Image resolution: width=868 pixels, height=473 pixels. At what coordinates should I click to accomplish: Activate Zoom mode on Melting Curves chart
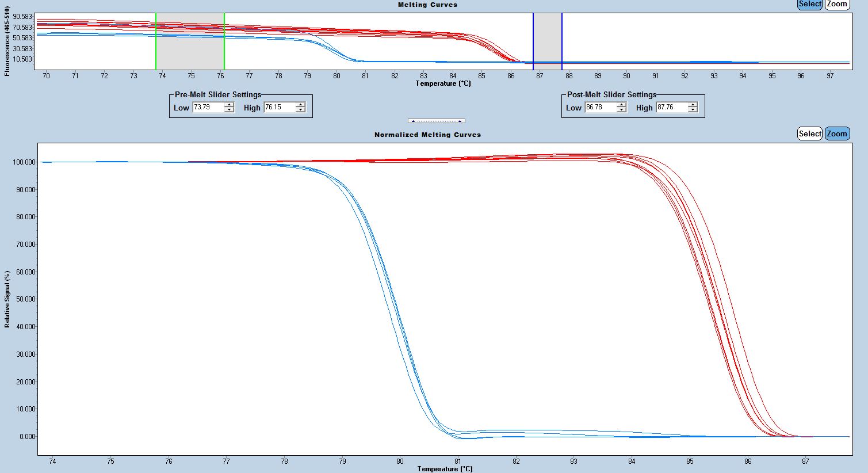pos(837,4)
